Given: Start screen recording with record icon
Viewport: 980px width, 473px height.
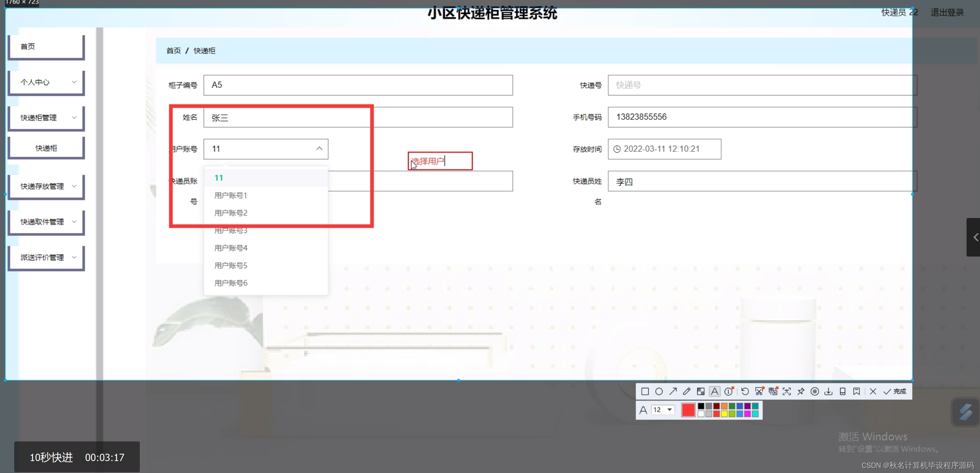Looking at the screenshot, I should 814,391.
